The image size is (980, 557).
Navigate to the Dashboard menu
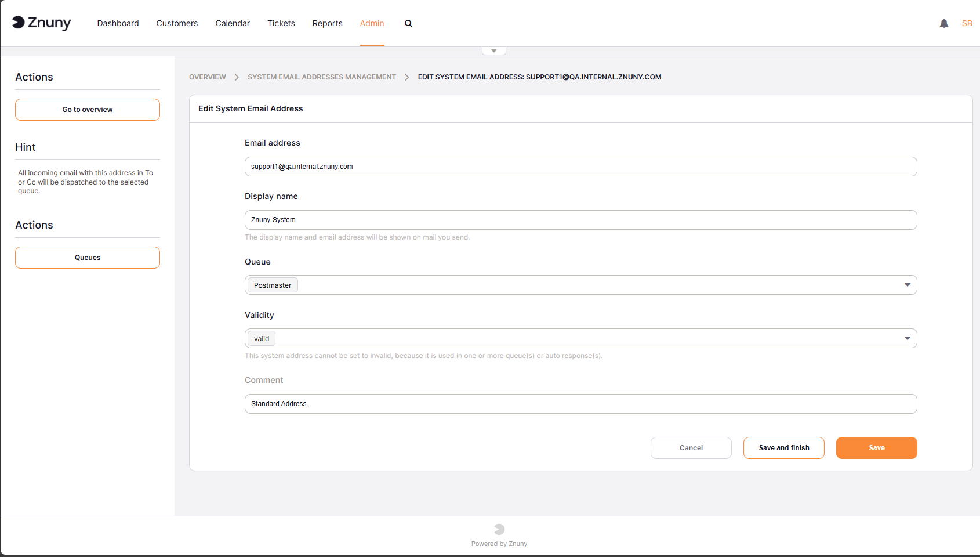pos(118,23)
